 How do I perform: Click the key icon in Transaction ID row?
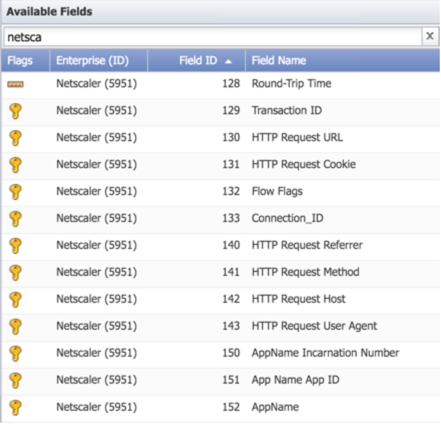pyautogui.click(x=15, y=111)
